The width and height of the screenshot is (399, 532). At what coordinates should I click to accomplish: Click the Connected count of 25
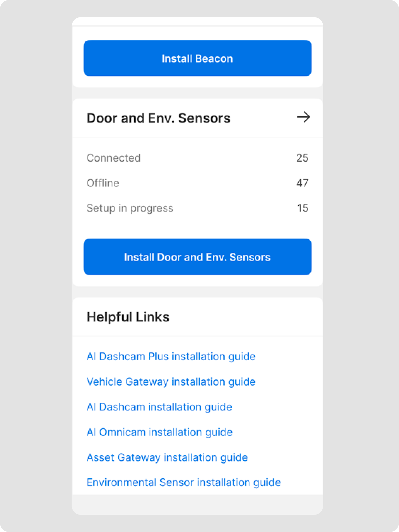[x=302, y=158]
